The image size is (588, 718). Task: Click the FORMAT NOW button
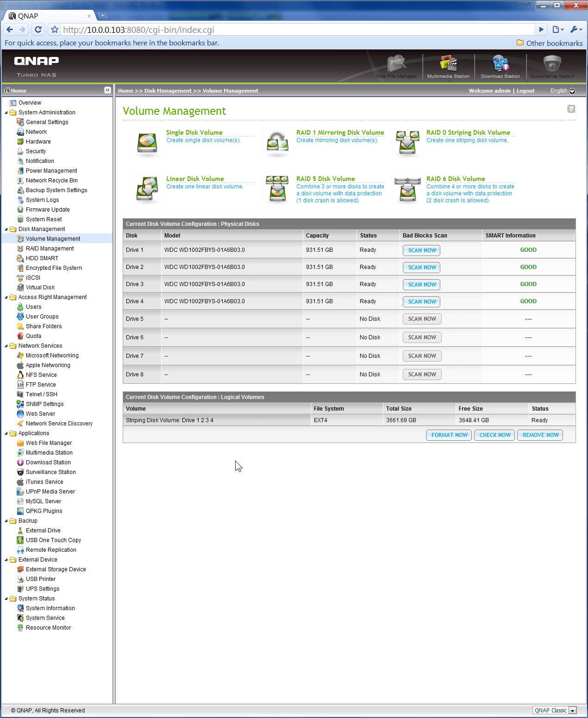(x=449, y=435)
